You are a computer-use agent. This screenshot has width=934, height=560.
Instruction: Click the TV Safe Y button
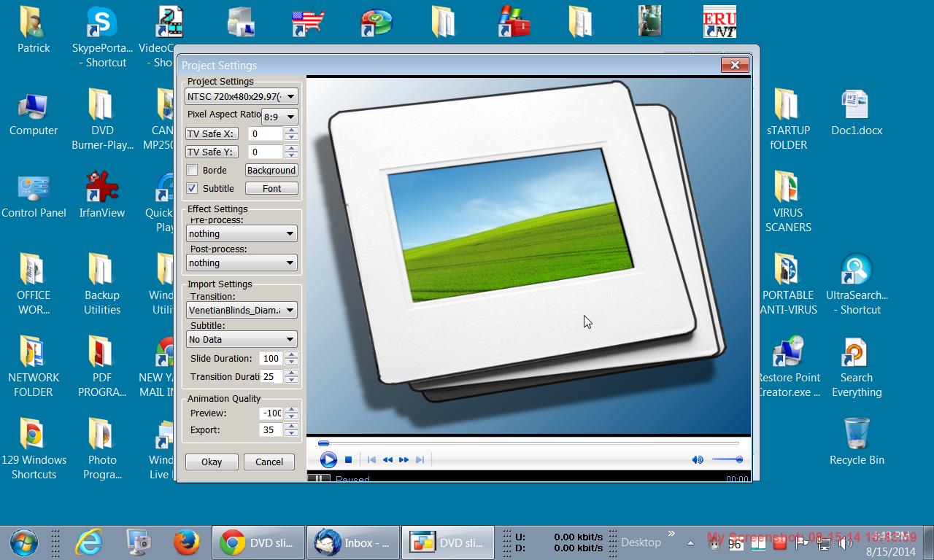pos(210,152)
